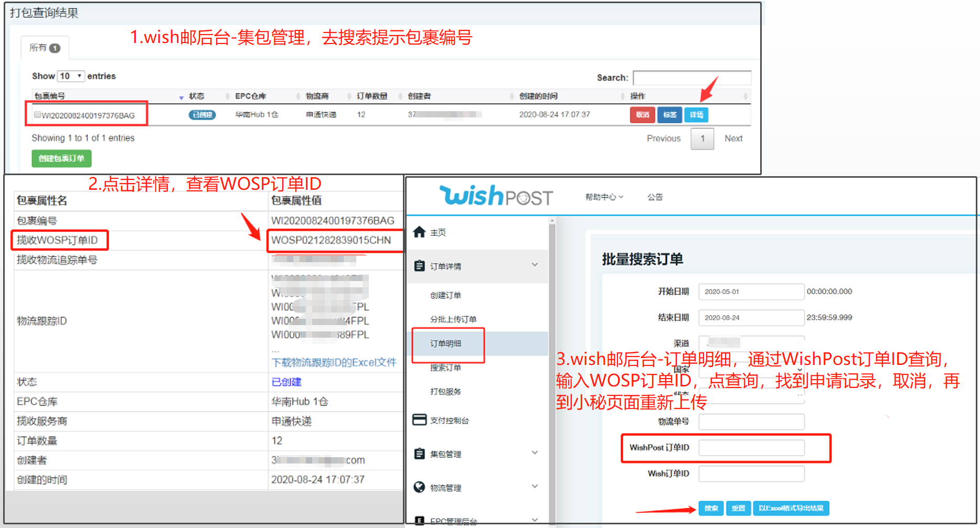The height and width of the screenshot is (528, 980).
Task: Click the 订单数量 column header
Action: (x=372, y=96)
